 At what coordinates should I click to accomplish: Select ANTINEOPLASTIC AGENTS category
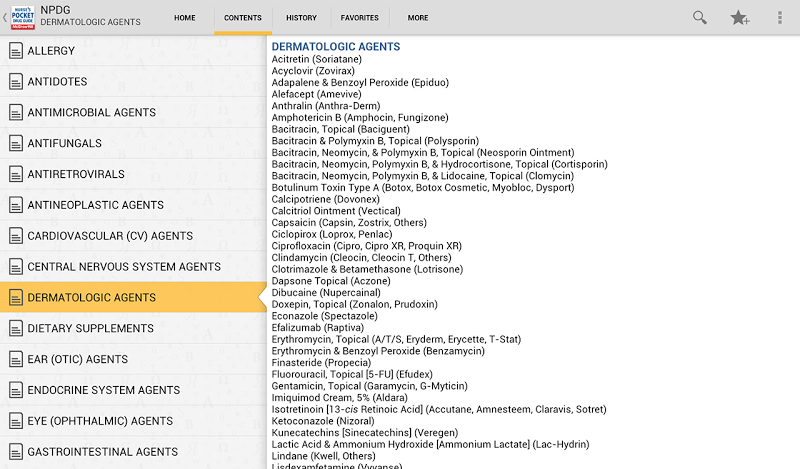click(133, 205)
